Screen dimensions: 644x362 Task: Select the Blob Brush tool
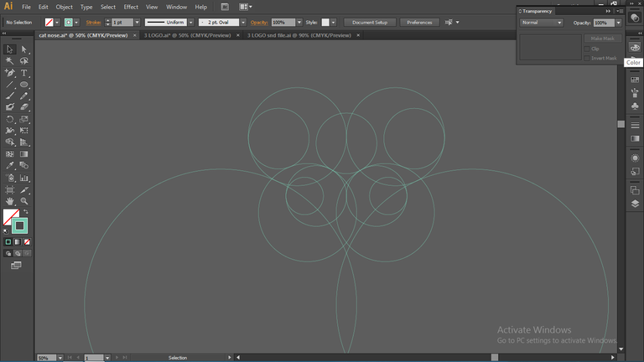pos(9,107)
